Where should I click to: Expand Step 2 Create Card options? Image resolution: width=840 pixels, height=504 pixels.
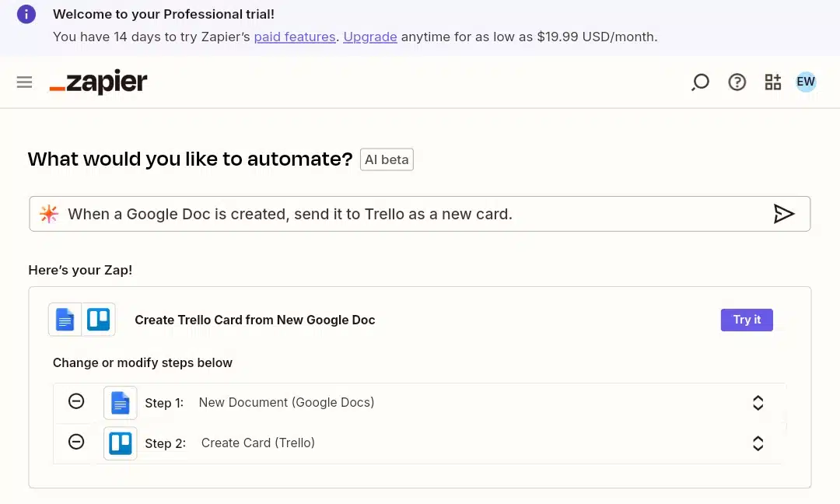coord(758,443)
